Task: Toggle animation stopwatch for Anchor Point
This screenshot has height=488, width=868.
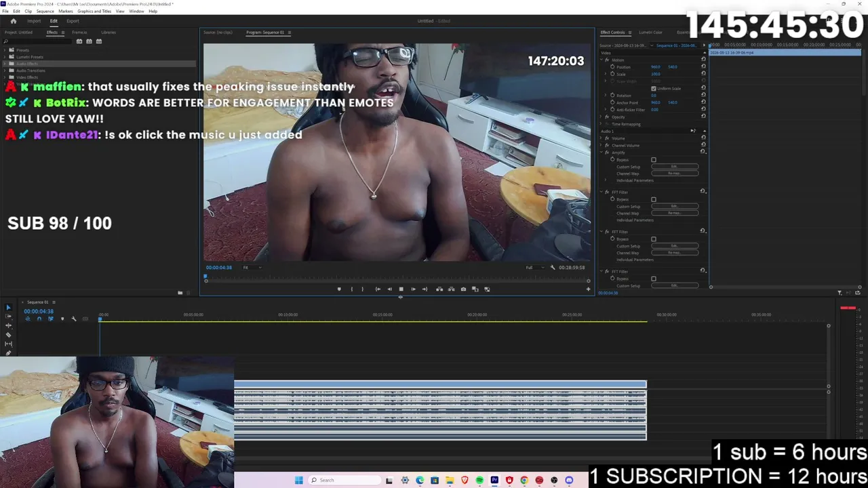Action: (612, 102)
